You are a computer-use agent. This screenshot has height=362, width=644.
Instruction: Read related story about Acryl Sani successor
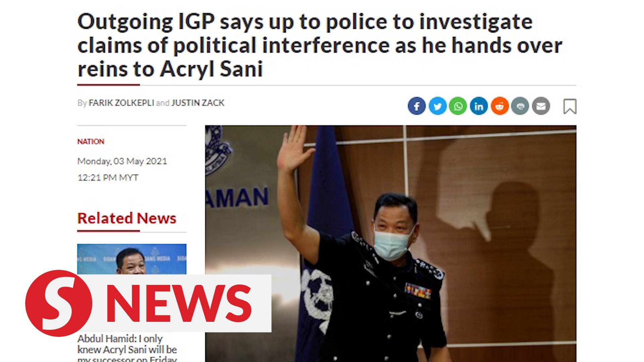pos(127,348)
